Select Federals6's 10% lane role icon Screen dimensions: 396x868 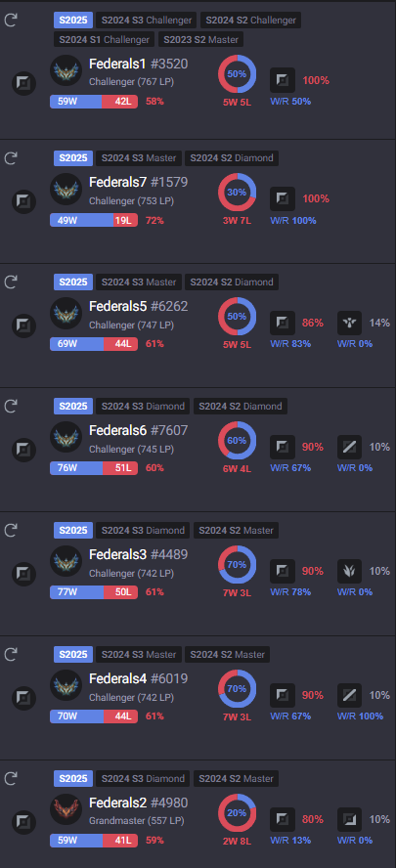tap(349, 447)
